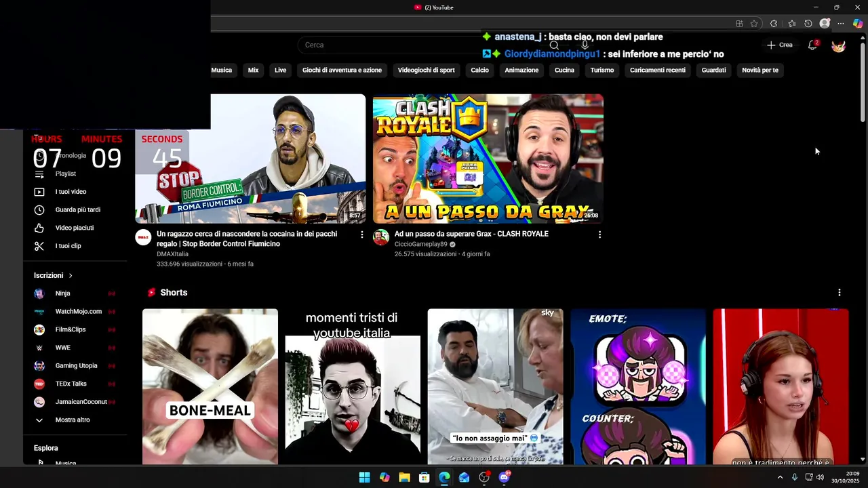
Task: Select the Calcio filter chip
Action: point(479,70)
